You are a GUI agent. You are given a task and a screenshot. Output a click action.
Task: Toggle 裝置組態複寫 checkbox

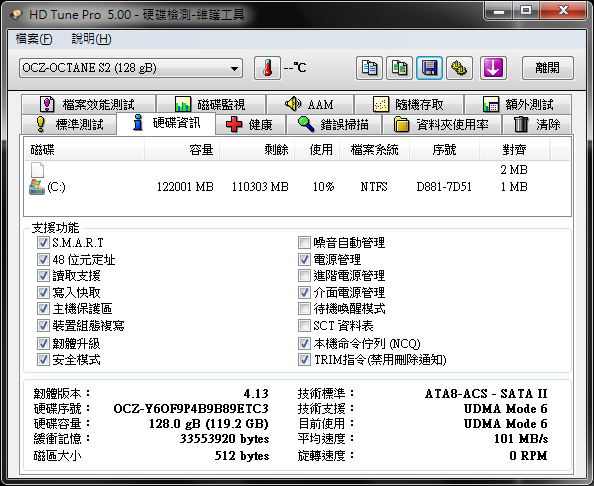pos(43,325)
